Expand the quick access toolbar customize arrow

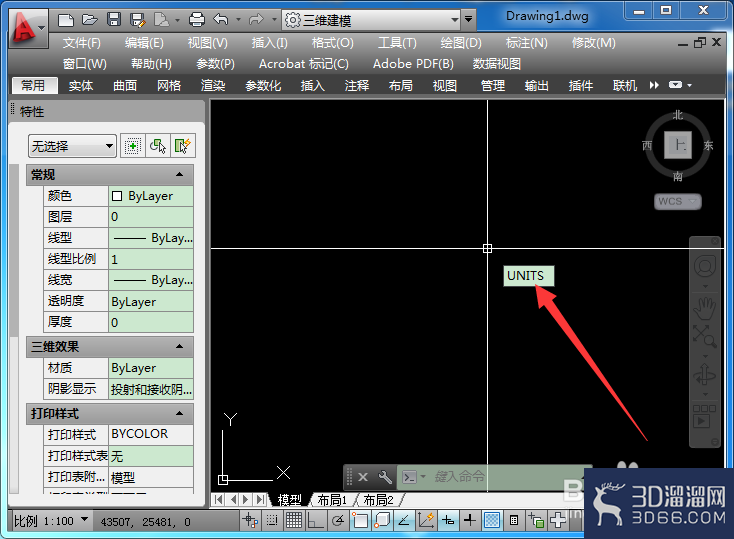pos(468,20)
